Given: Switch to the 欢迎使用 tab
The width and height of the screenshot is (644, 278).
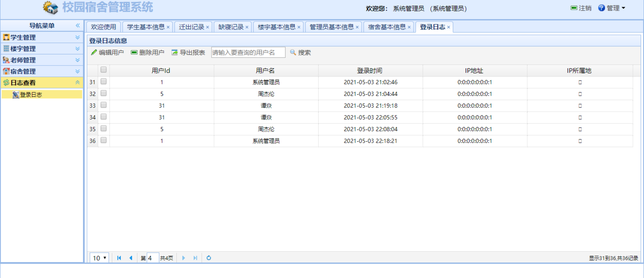Looking at the screenshot, I should 103,27.
